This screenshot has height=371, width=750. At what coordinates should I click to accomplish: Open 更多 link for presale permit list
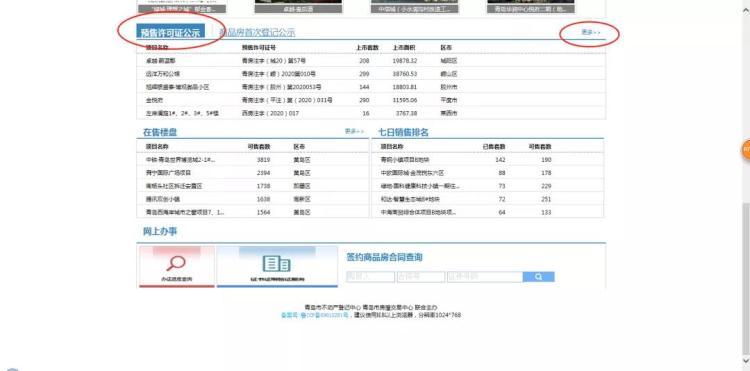tap(590, 32)
